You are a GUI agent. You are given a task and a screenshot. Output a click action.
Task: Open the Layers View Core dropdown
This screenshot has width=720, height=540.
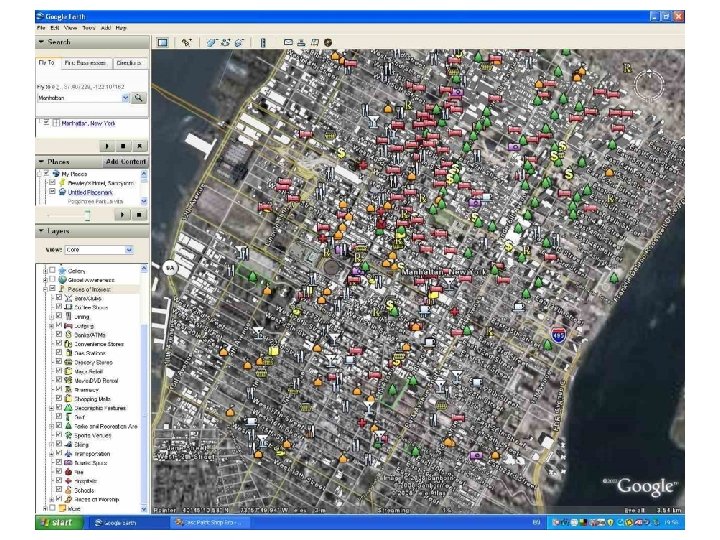(x=129, y=250)
